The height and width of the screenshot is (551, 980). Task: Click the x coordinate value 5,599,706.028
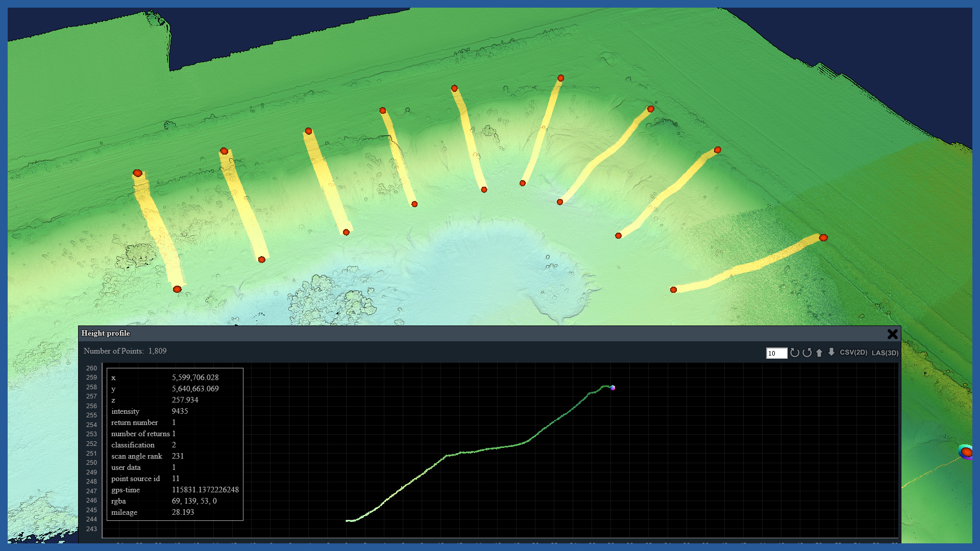pos(195,378)
